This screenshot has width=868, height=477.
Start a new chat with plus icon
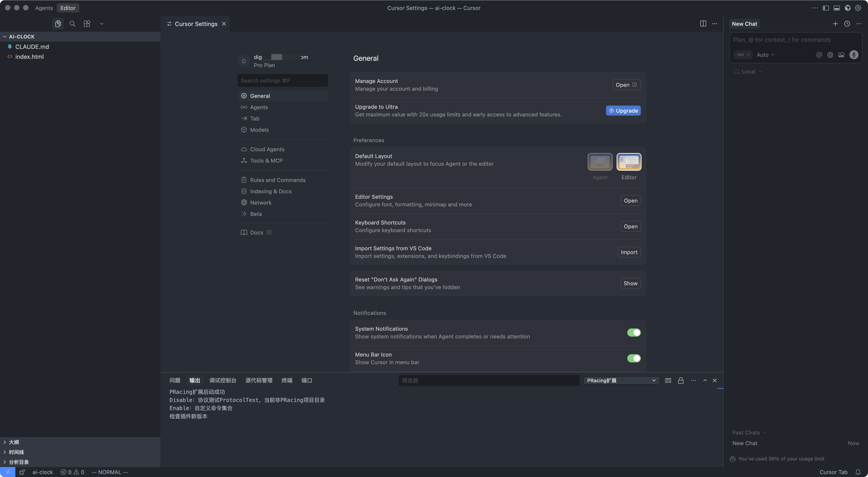tap(835, 24)
